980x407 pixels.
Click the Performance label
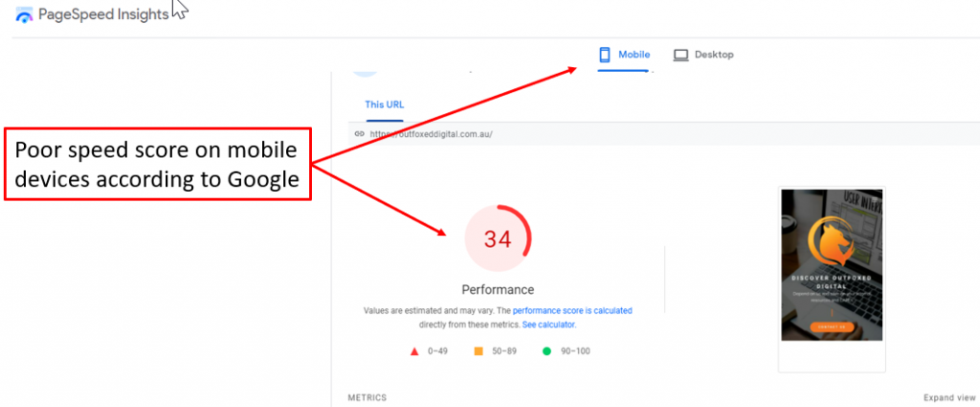pos(498,290)
